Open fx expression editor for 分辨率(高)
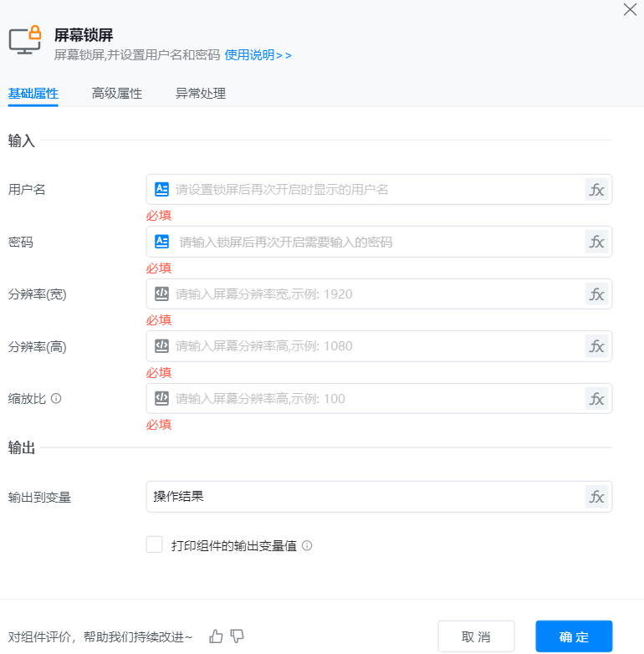 596,346
